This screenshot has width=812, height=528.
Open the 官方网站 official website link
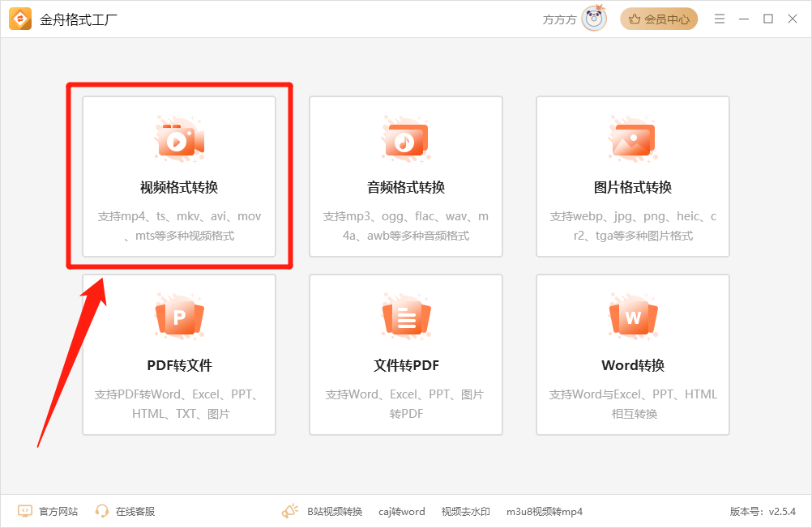click(49, 511)
